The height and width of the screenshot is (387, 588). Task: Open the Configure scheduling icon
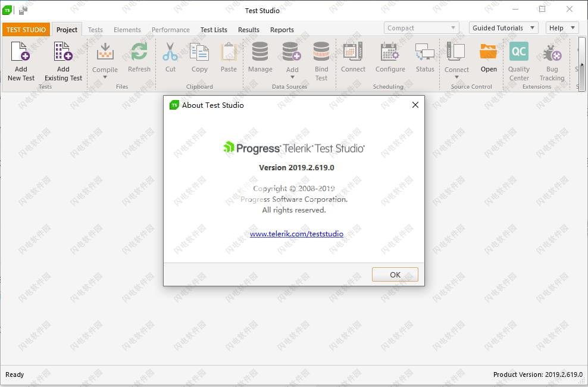[x=390, y=51]
